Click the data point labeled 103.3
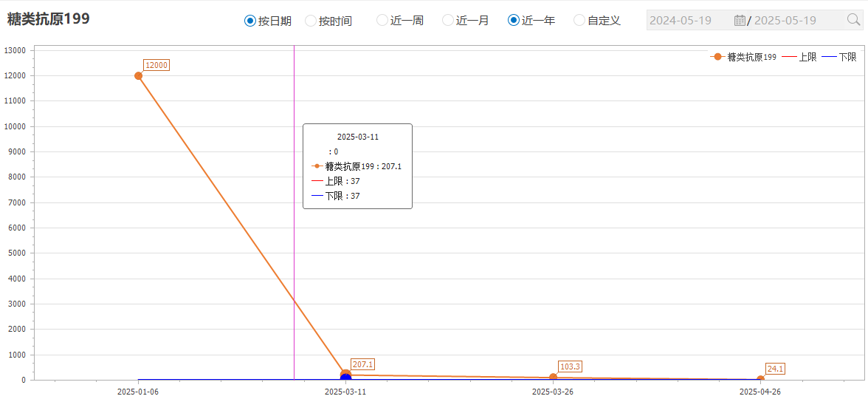Screen dimensions: 868x399 553,378
